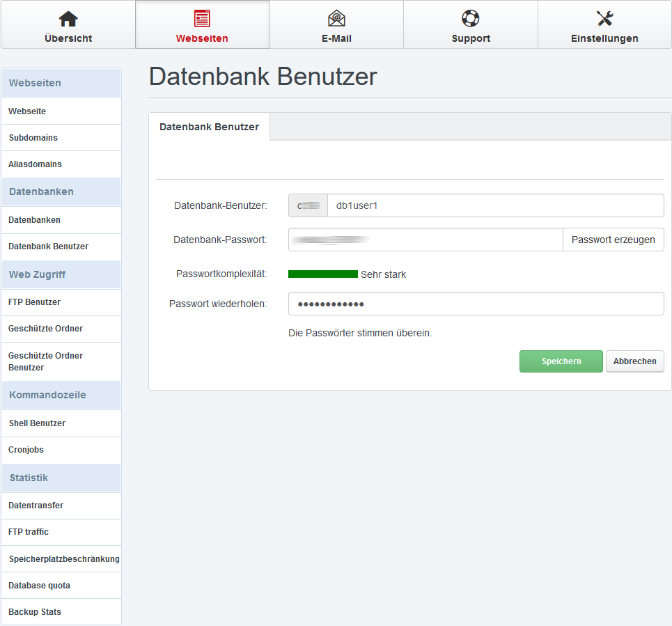
Task: Open Subdomains in the sidebar
Action: (33, 138)
